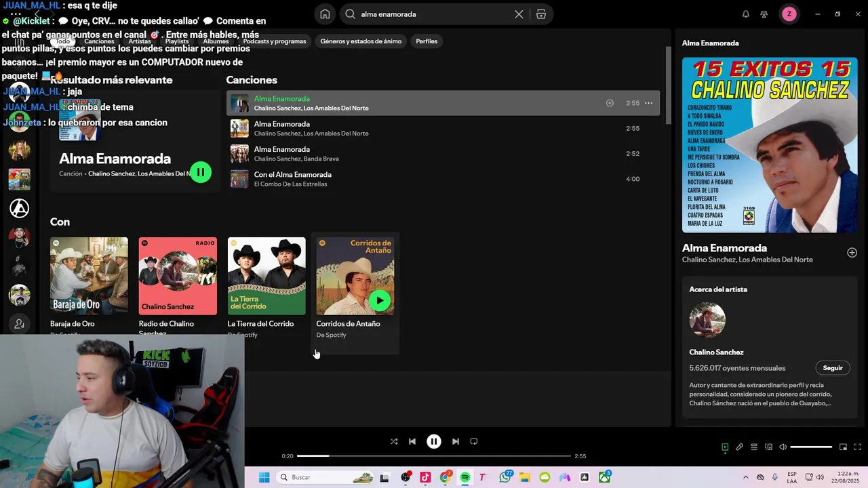Skip to the previous track
The height and width of the screenshot is (488, 868).
click(x=412, y=441)
